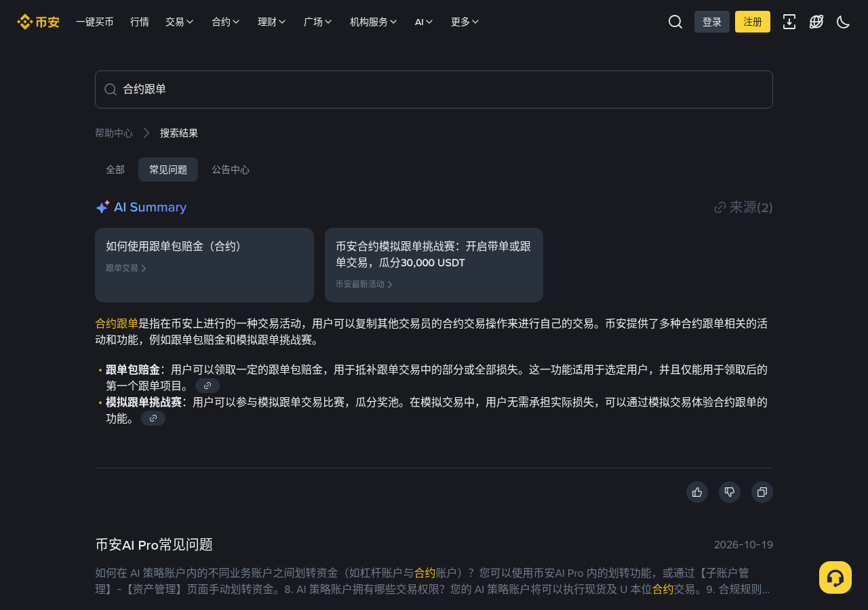The width and height of the screenshot is (868, 610).
Task: Click the 注册 button
Action: [x=753, y=22]
